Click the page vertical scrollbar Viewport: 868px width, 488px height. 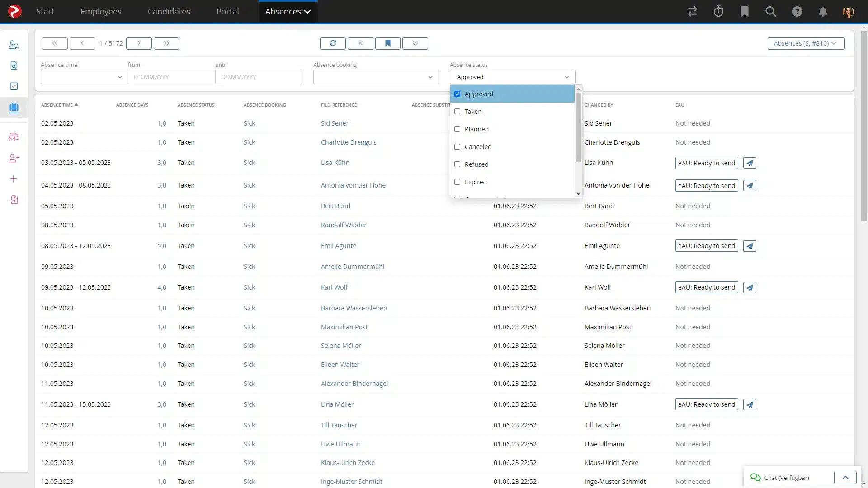[864, 127]
